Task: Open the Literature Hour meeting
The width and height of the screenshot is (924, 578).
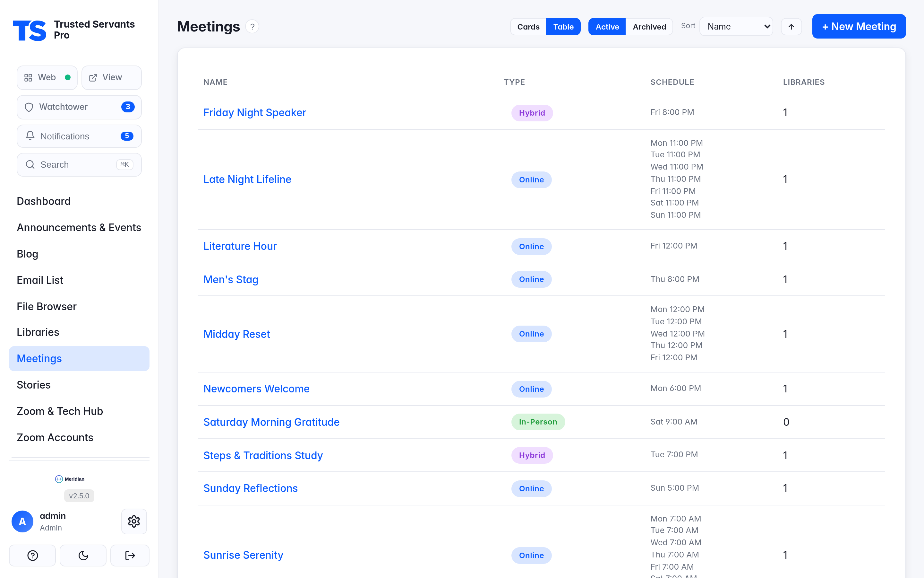Action: click(240, 246)
